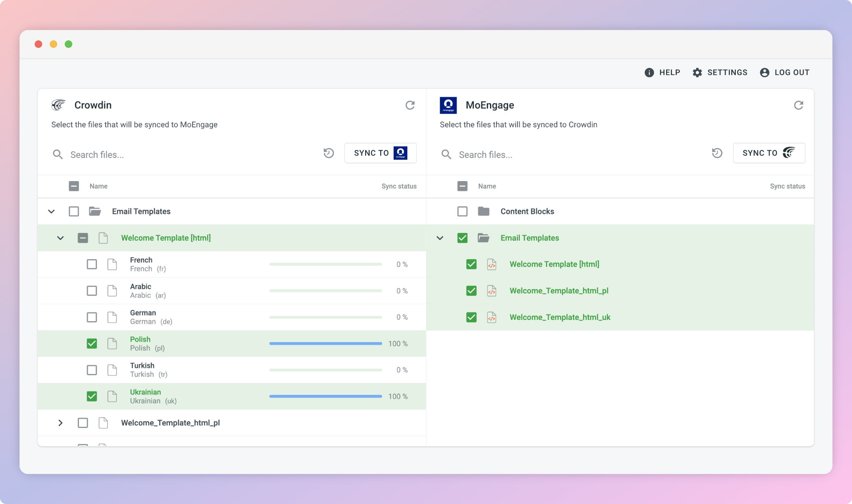This screenshot has width=852, height=504.
Task: Check the German language checkbox
Action: (x=92, y=317)
